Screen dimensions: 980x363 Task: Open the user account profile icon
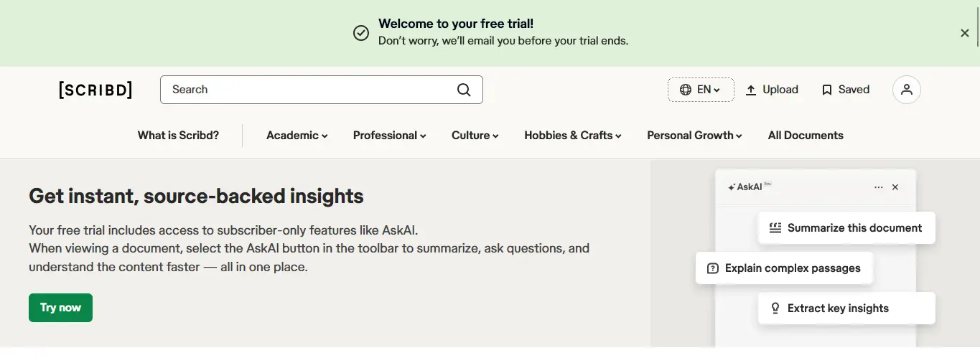pos(907,90)
